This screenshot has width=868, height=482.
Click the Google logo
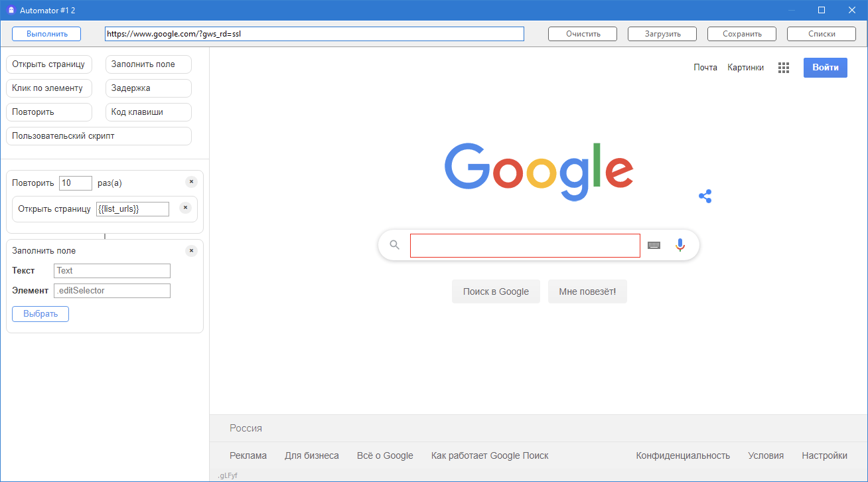pyautogui.click(x=539, y=172)
